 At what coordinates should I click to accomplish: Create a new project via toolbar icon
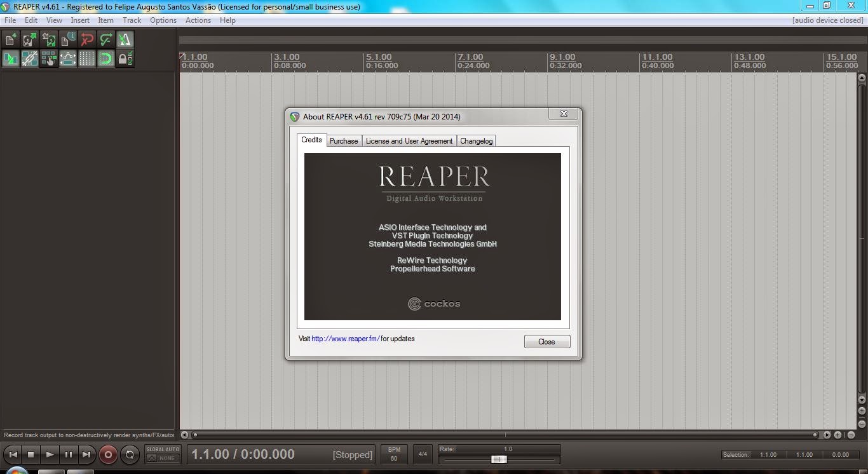tap(10, 39)
